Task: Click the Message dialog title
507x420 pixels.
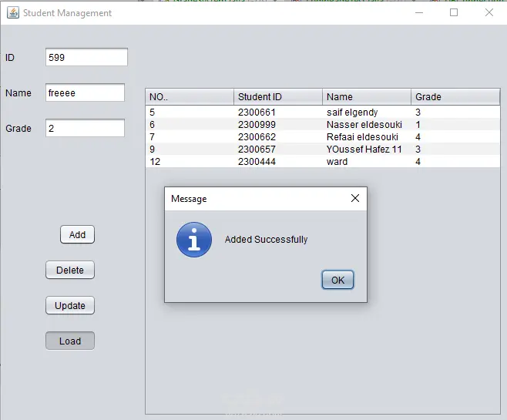Action: (189, 199)
